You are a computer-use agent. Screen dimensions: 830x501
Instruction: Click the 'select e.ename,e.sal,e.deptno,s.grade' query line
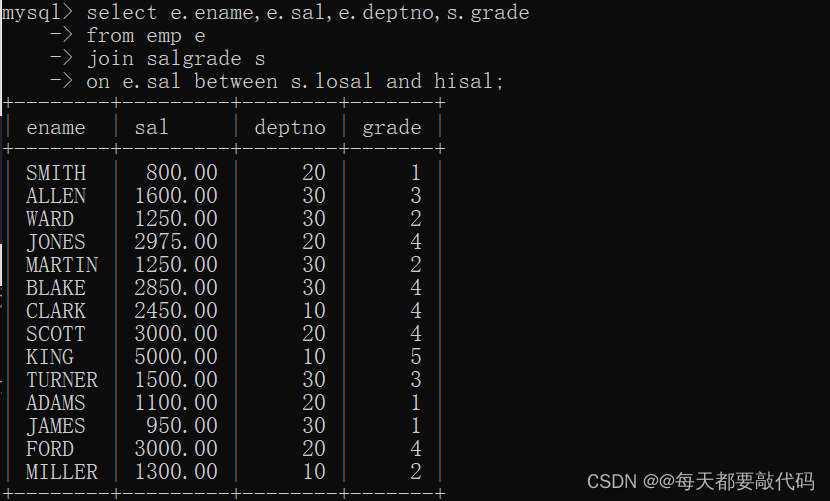(308, 13)
